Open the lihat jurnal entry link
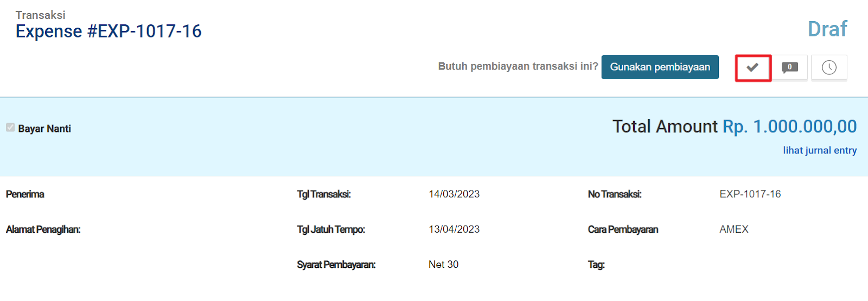 pos(820,150)
